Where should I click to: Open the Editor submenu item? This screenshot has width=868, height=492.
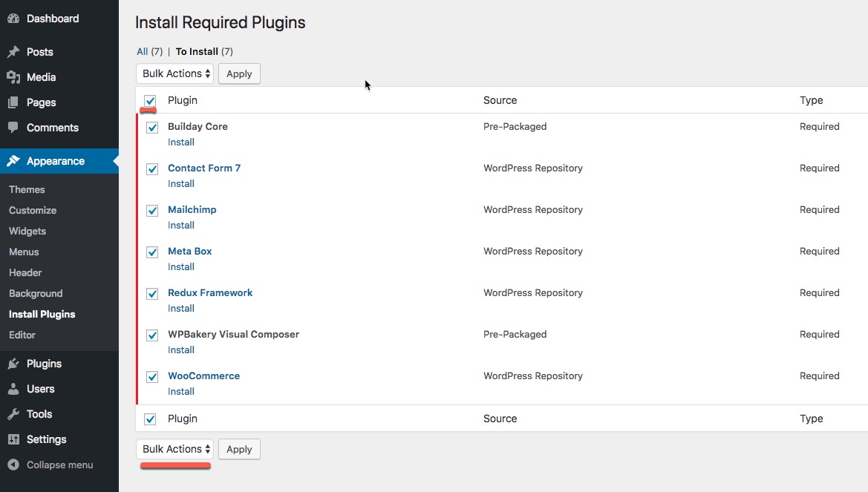(x=22, y=335)
